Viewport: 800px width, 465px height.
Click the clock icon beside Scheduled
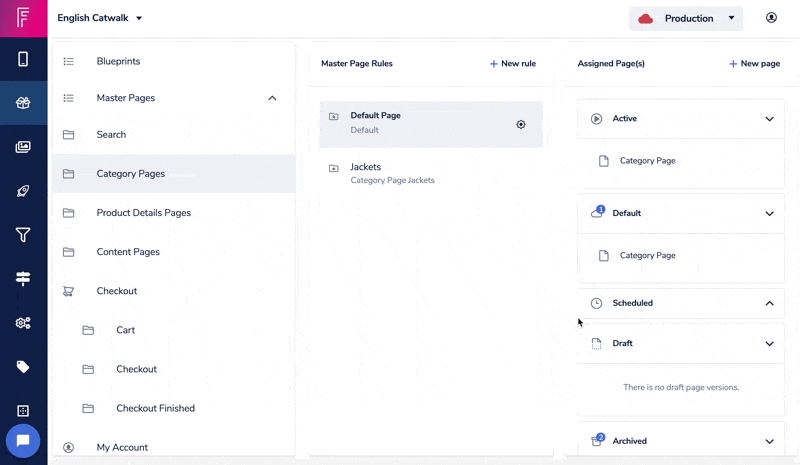click(x=596, y=303)
